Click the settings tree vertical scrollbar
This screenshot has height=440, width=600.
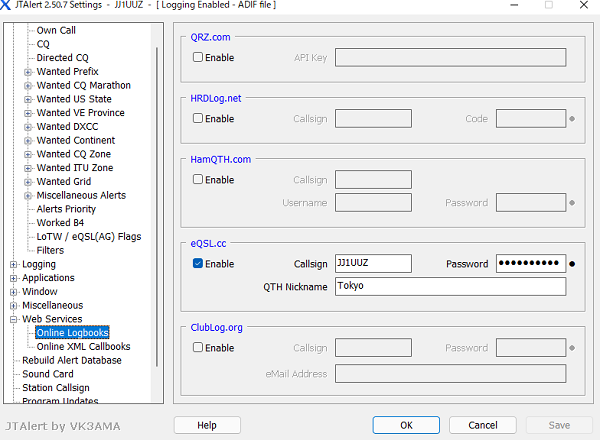tap(157, 200)
